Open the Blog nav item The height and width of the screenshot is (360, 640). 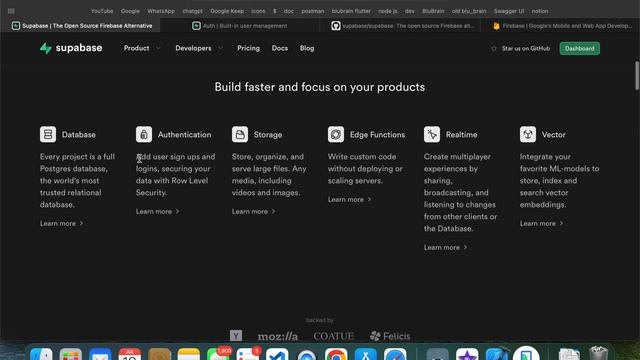click(x=307, y=48)
